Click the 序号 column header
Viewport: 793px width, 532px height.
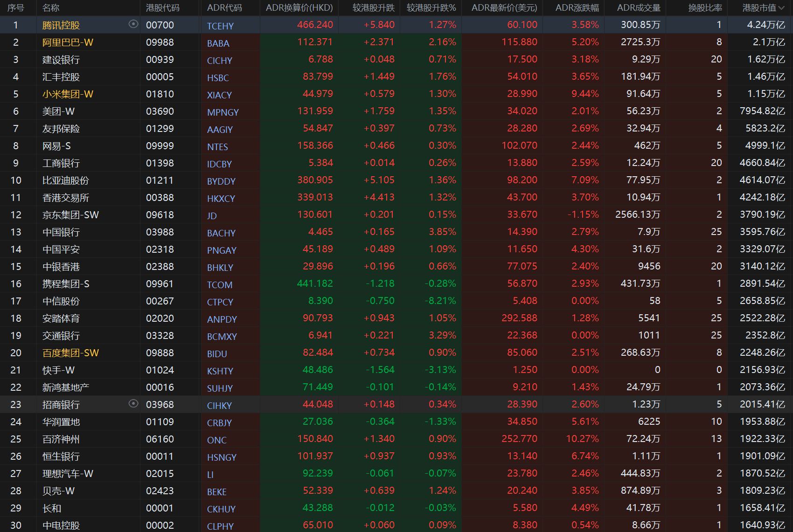[15, 8]
